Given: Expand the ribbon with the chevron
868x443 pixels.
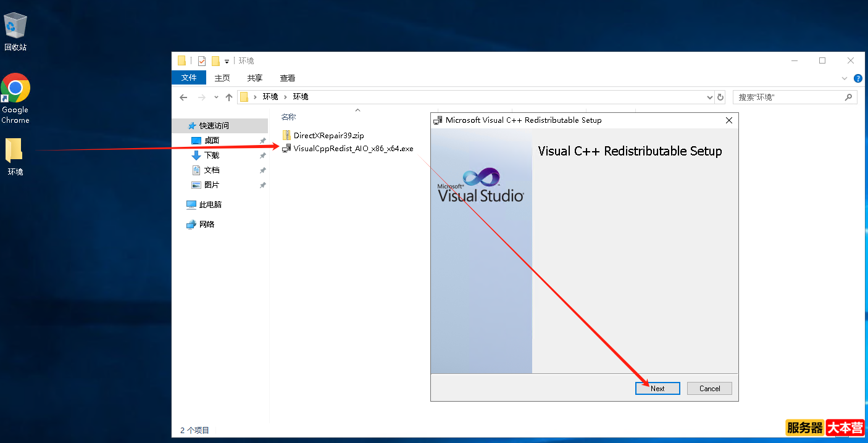Looking at the screenshot, I should pos(845,78).
